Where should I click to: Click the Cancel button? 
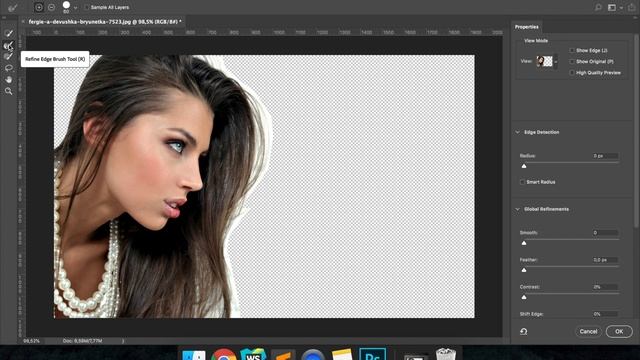[x=588, y=331]
